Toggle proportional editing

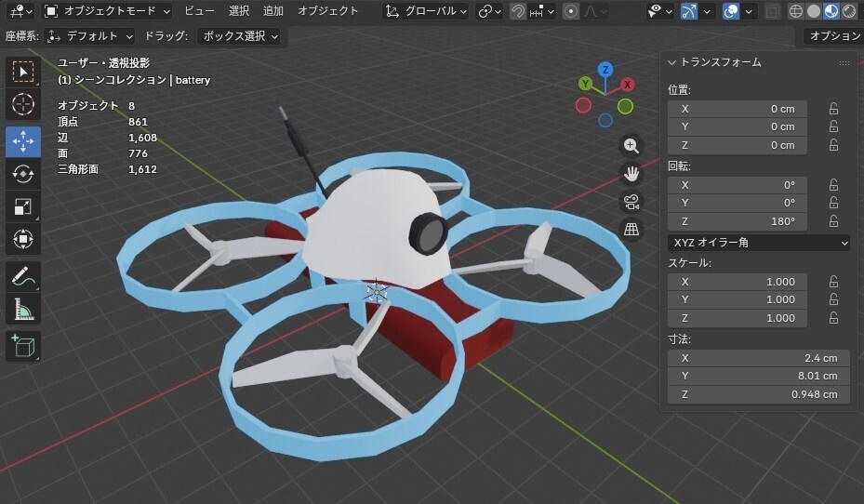[x=571, y=11]
